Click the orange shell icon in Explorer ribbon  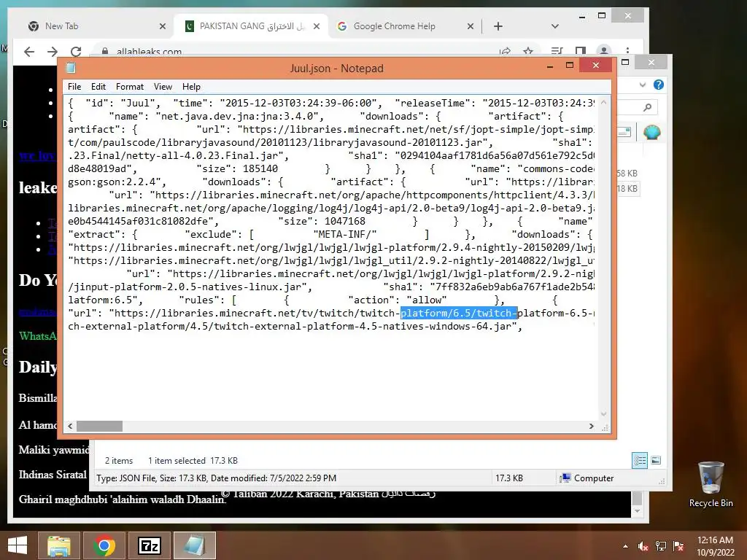(x=651, y=132)
